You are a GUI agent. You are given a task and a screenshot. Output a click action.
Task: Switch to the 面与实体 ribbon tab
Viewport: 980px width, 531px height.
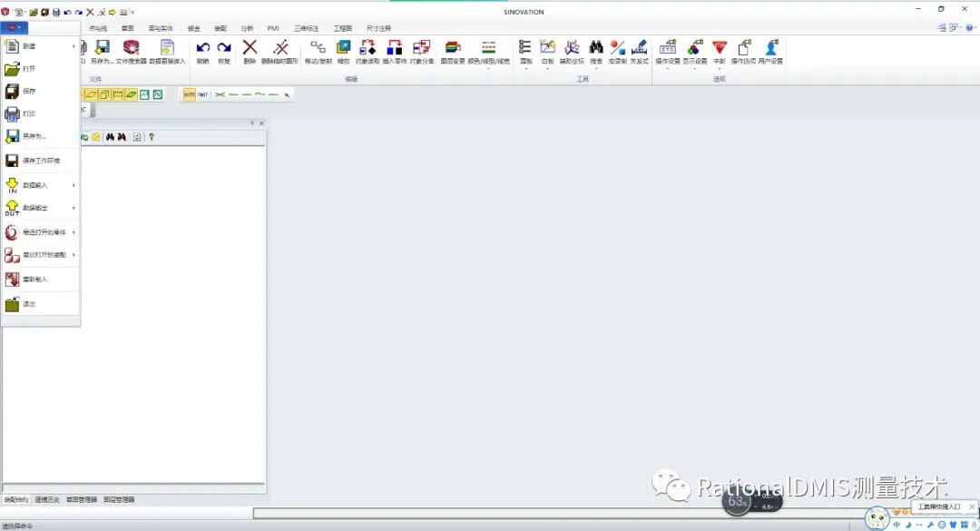pyautogui.click(x=161, y=28)
